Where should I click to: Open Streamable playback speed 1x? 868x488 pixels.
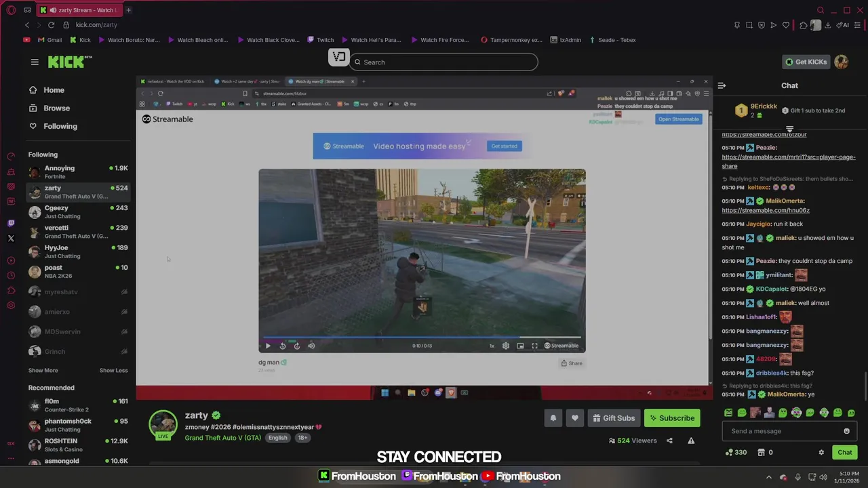click(492, 346)
